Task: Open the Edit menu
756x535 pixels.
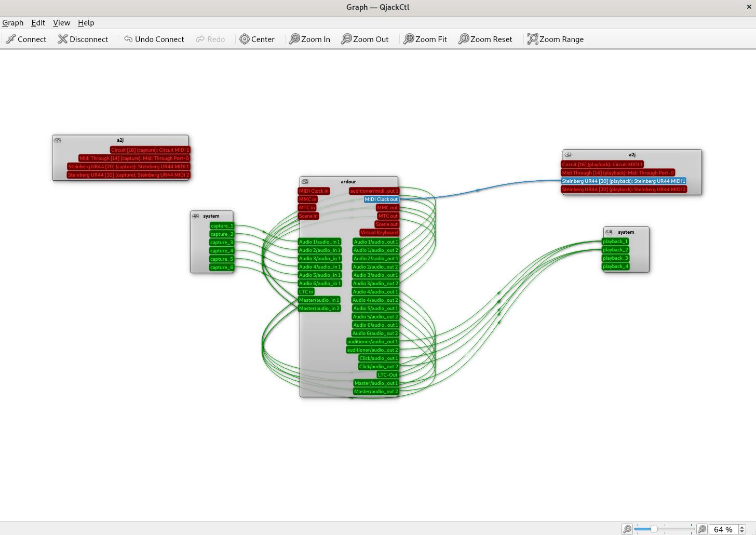Action: point(38,22)
